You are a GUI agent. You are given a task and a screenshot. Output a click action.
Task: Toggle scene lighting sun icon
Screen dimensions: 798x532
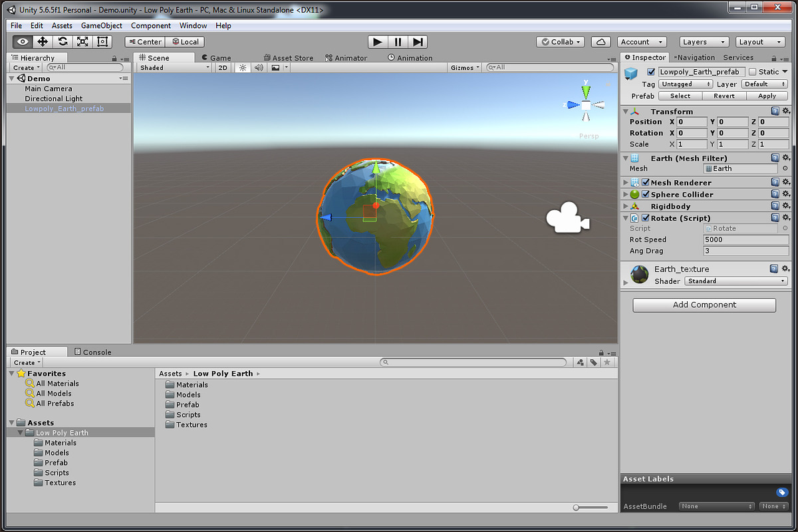tap(243, 68)
